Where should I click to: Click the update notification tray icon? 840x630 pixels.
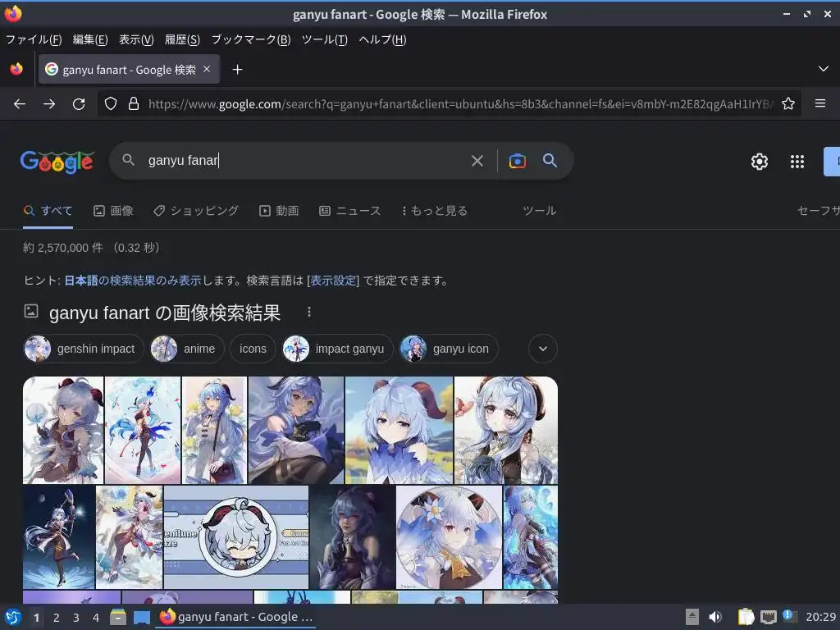(x=788, y=616)
